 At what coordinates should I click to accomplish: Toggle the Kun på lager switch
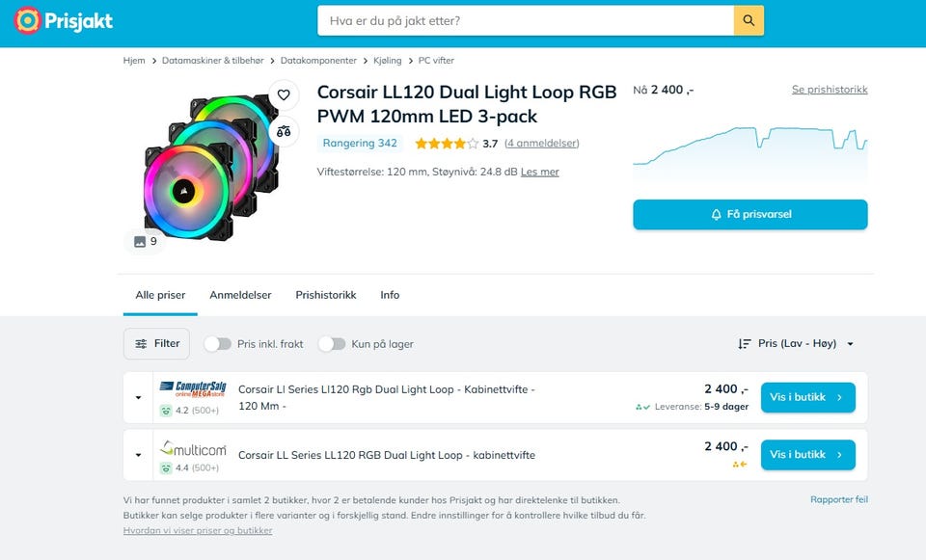point(332,344)
